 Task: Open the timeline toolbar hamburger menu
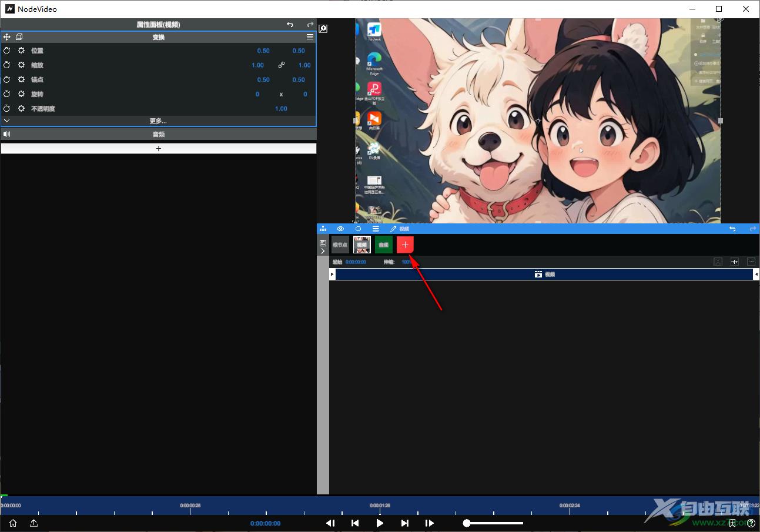pos(376,229)
